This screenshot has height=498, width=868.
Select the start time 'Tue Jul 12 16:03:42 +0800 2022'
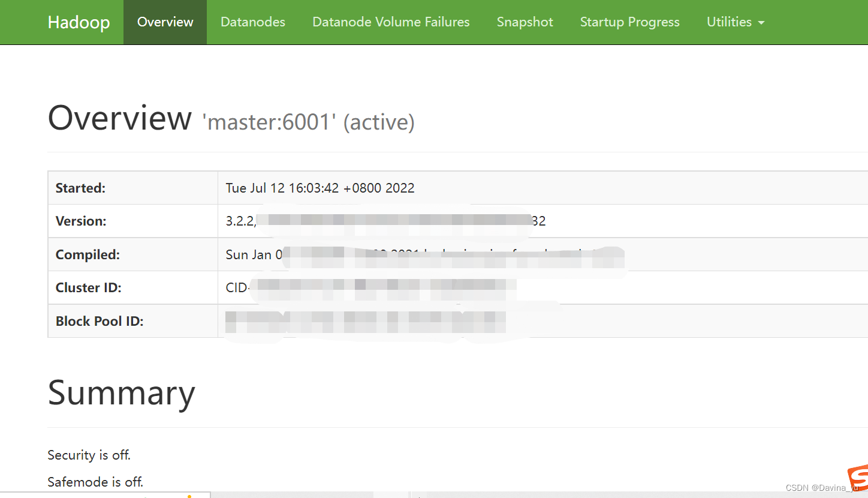tap(320, 188)
